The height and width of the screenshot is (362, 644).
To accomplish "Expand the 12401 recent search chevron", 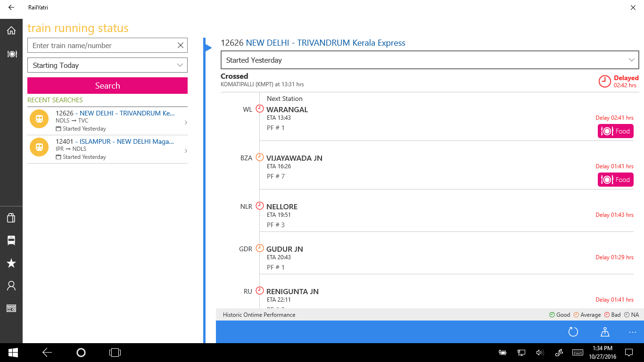I will coord(186,151).
